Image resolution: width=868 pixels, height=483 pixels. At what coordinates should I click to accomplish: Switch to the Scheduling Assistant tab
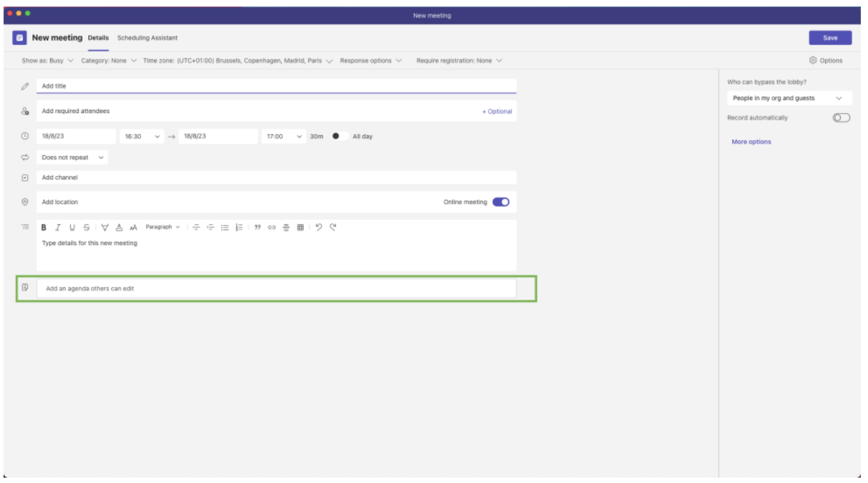[147, 38]
